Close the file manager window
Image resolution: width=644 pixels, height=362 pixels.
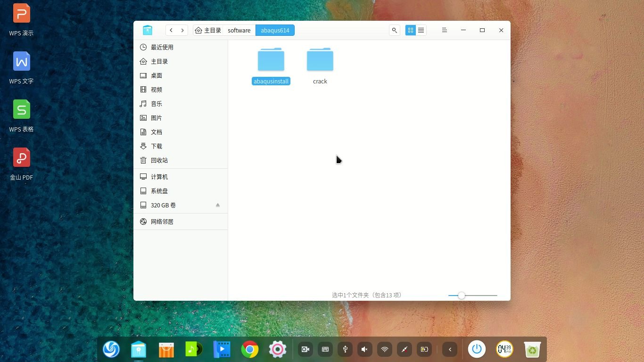tap(501, 30)
